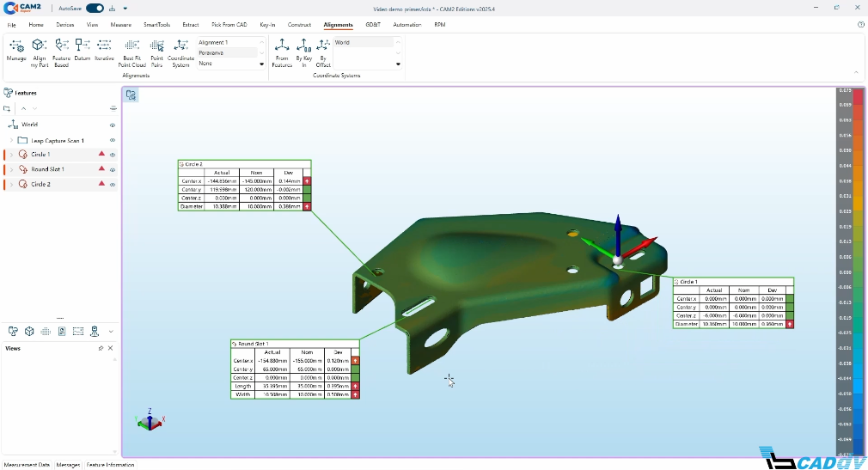Expand the Circle 2 feature node
This screenshot has height=470, width=868.
point(12,185)
